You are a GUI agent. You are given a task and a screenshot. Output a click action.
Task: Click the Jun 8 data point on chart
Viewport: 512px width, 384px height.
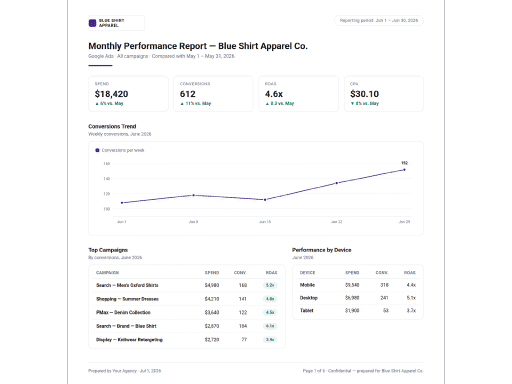point(194,195)
